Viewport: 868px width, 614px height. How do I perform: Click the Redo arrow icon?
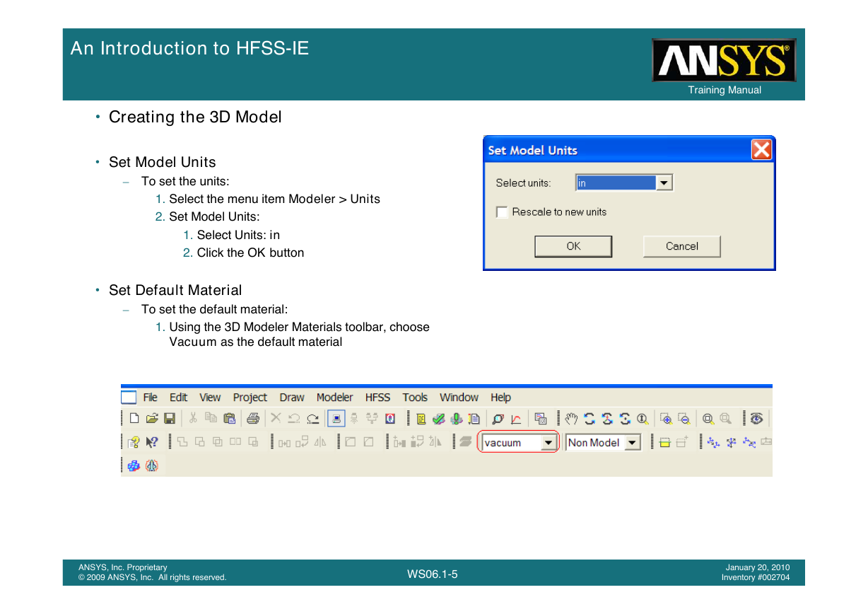pyautogui.click(x=312, y=419)
